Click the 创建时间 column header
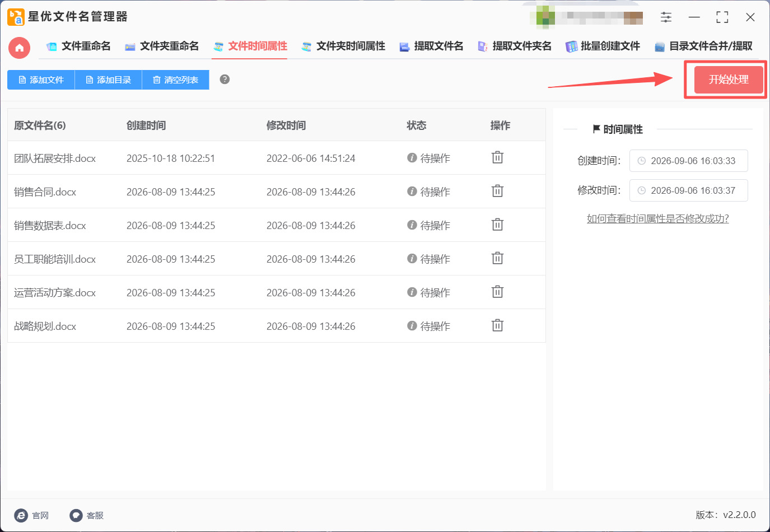This screenshot has height=532, width=770. (146, 125)
